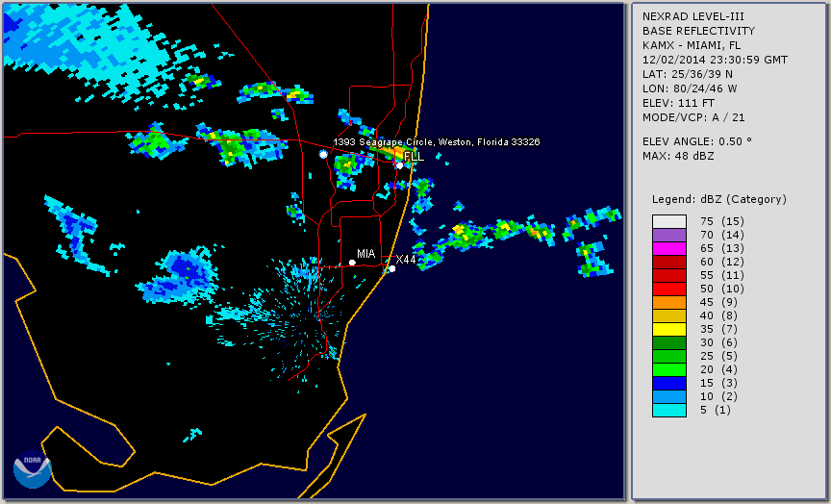
Task: Click the NOAA logo on the map
Action: [33, 469]
